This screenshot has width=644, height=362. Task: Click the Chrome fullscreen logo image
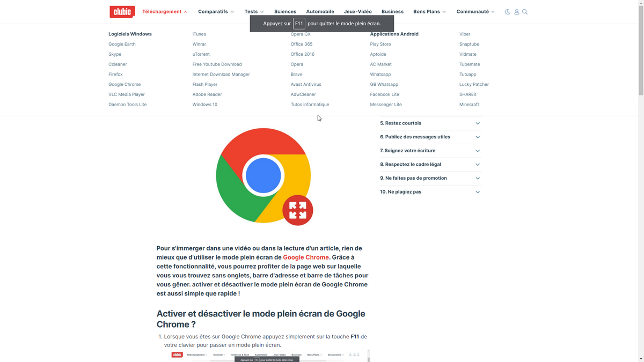264,176
